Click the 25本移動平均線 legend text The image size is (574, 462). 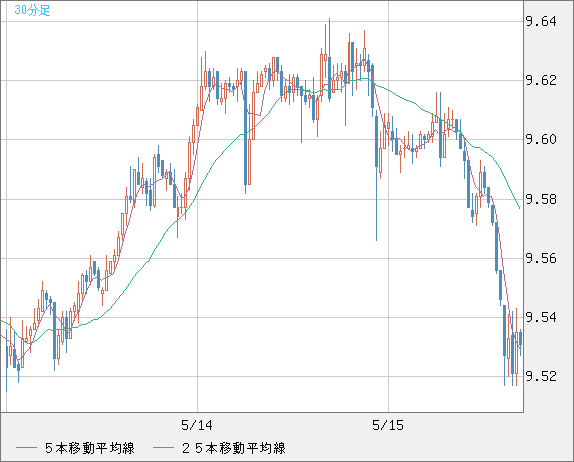point(234,448)
